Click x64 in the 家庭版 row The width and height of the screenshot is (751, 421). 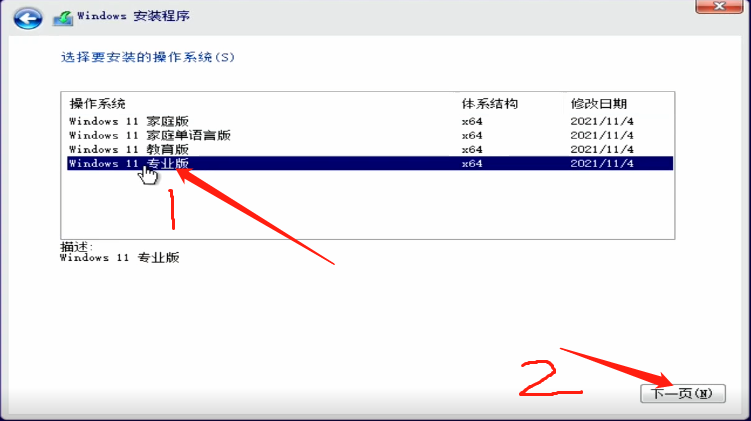pyautogui.click(x=472, y=121)
